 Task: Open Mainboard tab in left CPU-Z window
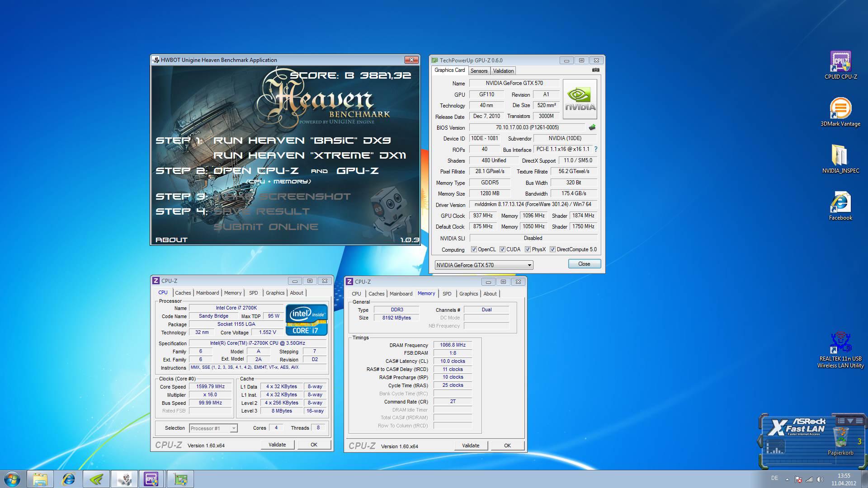click(208, 293)
